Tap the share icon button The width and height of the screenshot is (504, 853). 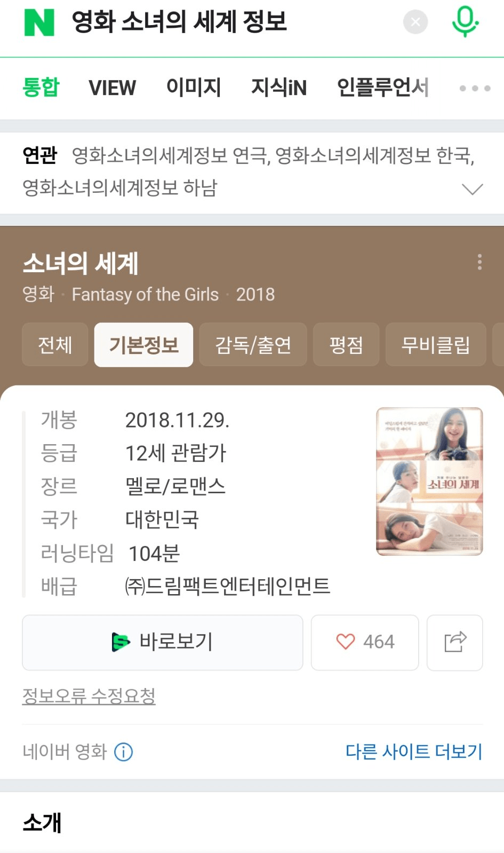point(455,642)
